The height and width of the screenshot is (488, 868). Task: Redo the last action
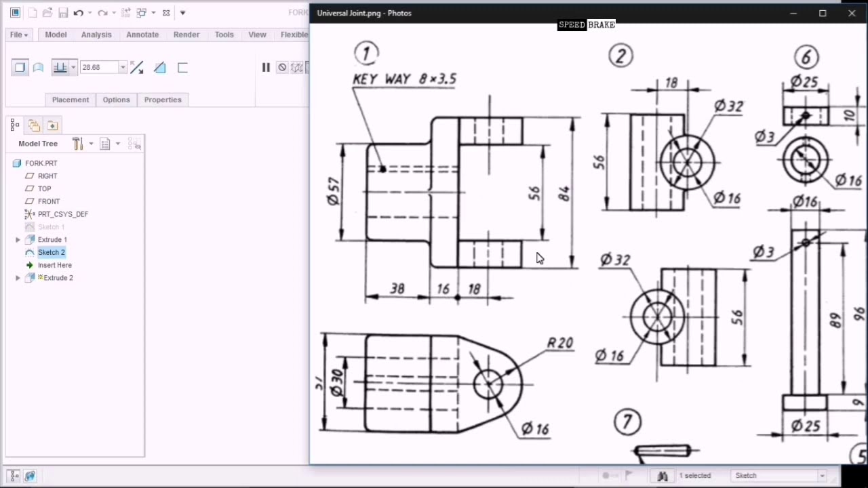coord(102,13)
